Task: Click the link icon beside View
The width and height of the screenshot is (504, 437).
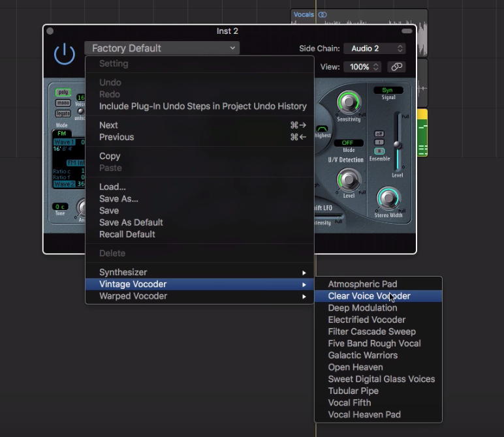Action: click(x=396, y=67)
